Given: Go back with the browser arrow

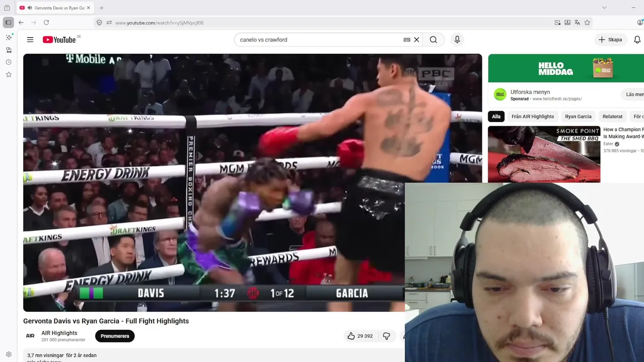Looking at the screenshot, I should 21,23.
